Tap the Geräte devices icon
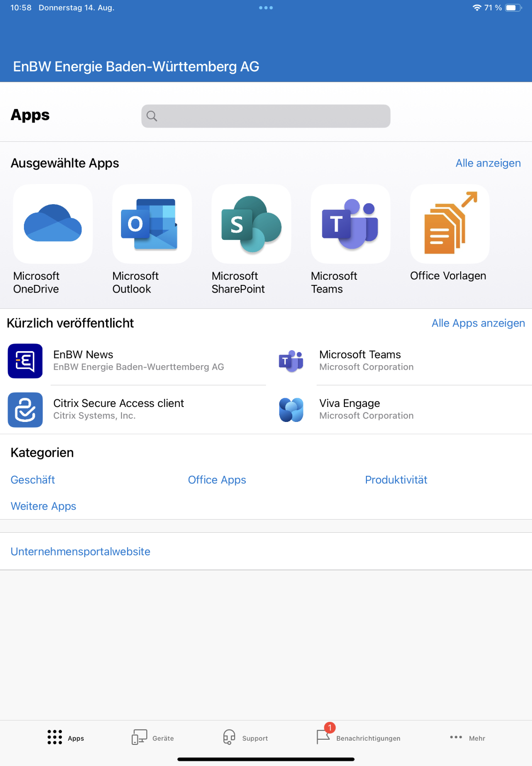This screenshot has height=766, width=532. click(139, 737)
